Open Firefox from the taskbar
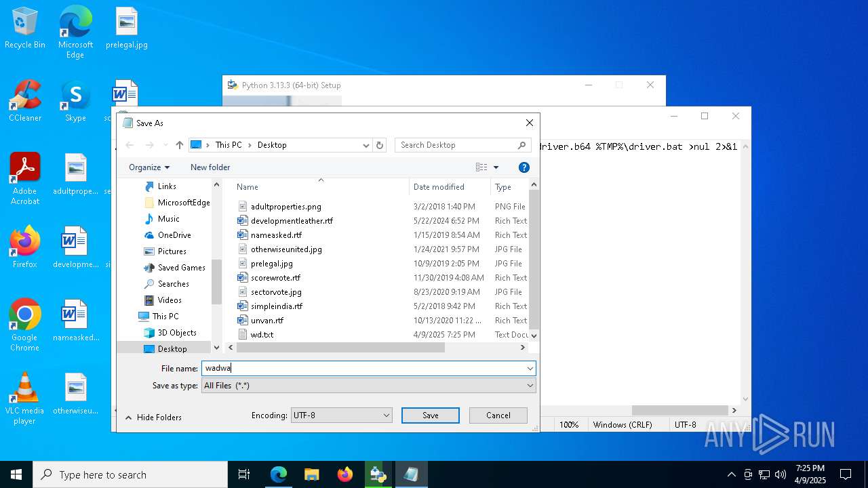Viewport: 868px width, 488px height. (x=344, y=474)
